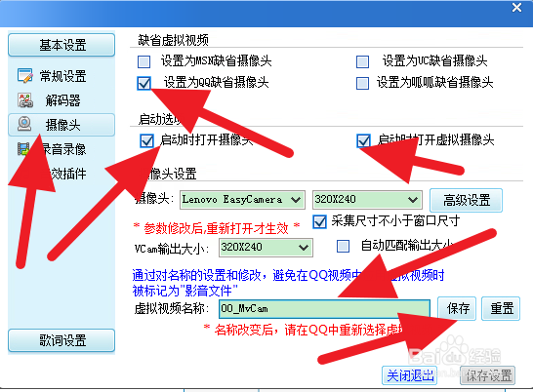Select 解码器 menu entry
This screenshot has height=392, width=533.
62,100
